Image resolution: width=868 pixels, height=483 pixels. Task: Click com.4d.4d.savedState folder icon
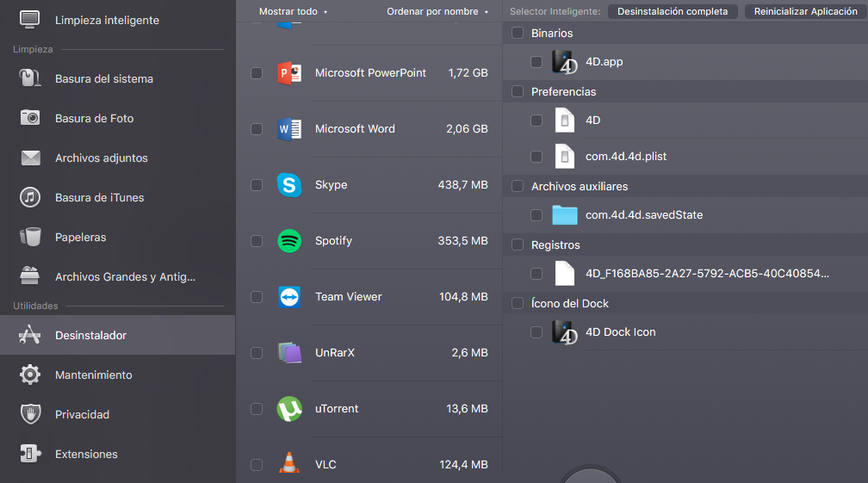click(565, 215)
